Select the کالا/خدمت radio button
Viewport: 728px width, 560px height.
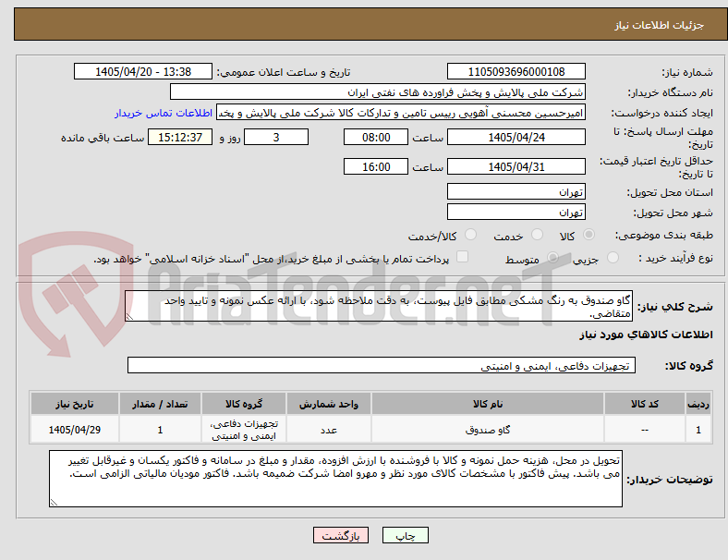coord(470,235)
